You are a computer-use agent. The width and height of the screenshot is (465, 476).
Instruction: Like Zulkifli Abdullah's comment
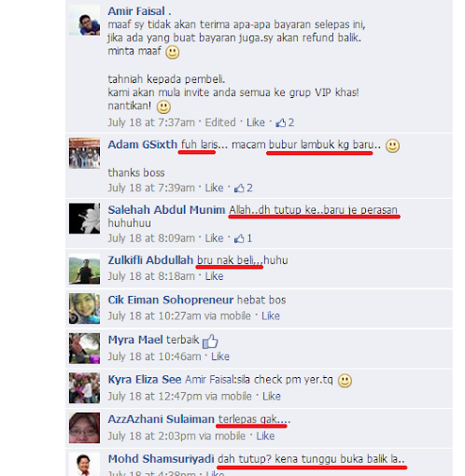(x=214, y=276)
